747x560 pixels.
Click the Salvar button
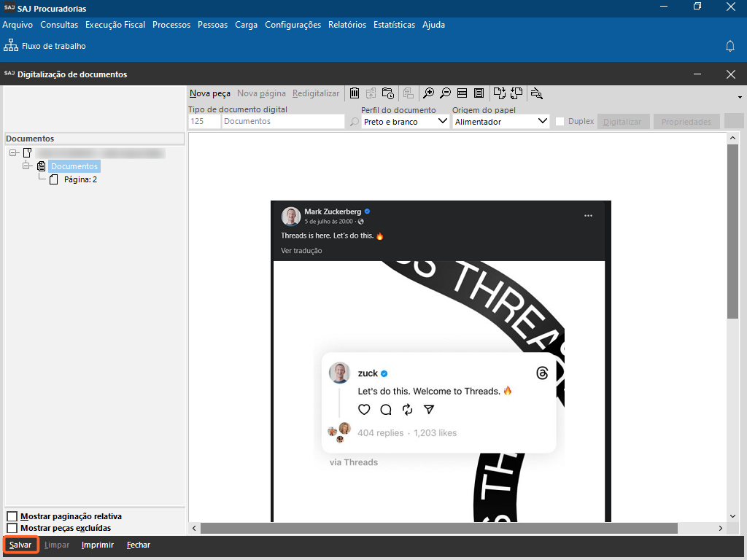click(20, 545)
